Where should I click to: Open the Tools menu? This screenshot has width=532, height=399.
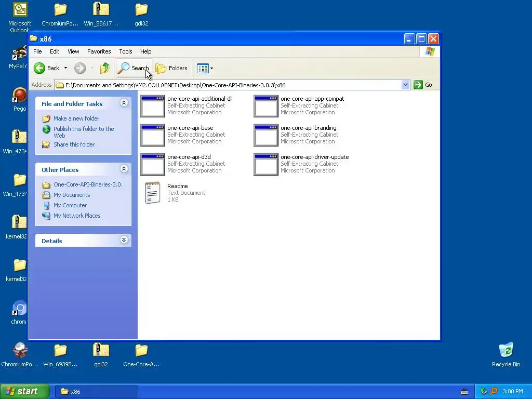126,51
